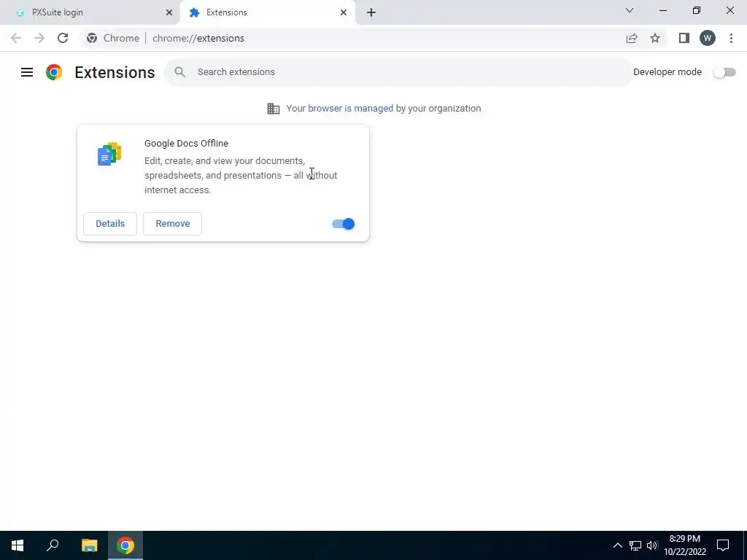Click the 'Google Docs Offline' extension name

tap(186, 144)
